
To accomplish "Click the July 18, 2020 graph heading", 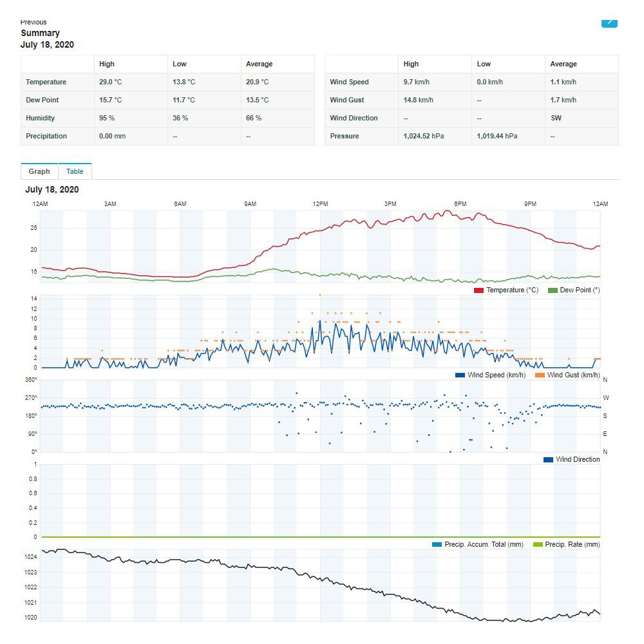I will click(x=52, y=189).
